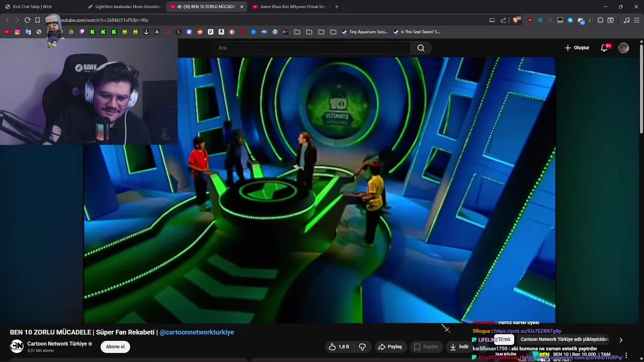The height and width of the screenshot is (362, 644).
Task: Click the İndir download button
Action: pyautogui.click(x=459, y=346)
